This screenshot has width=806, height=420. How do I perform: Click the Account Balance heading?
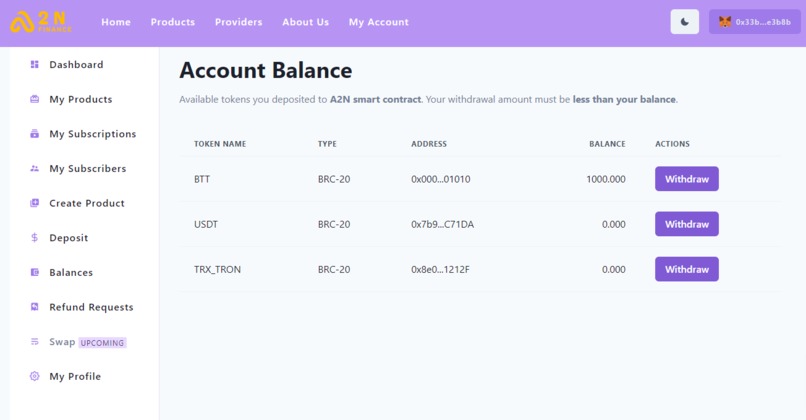tap(266, 70)
